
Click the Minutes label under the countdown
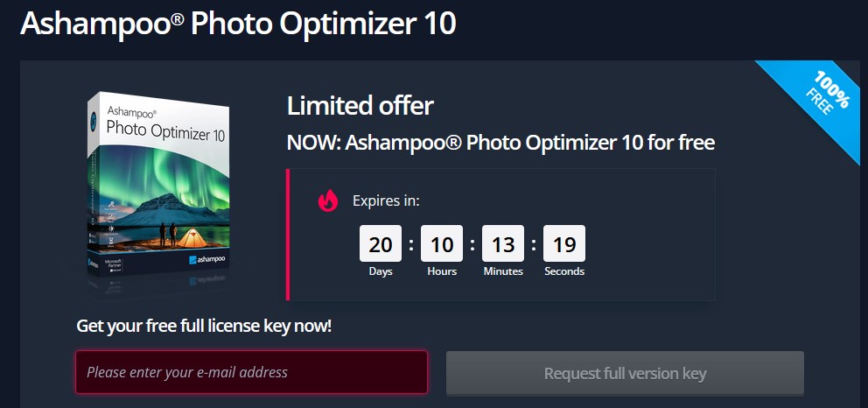[503, 271]
